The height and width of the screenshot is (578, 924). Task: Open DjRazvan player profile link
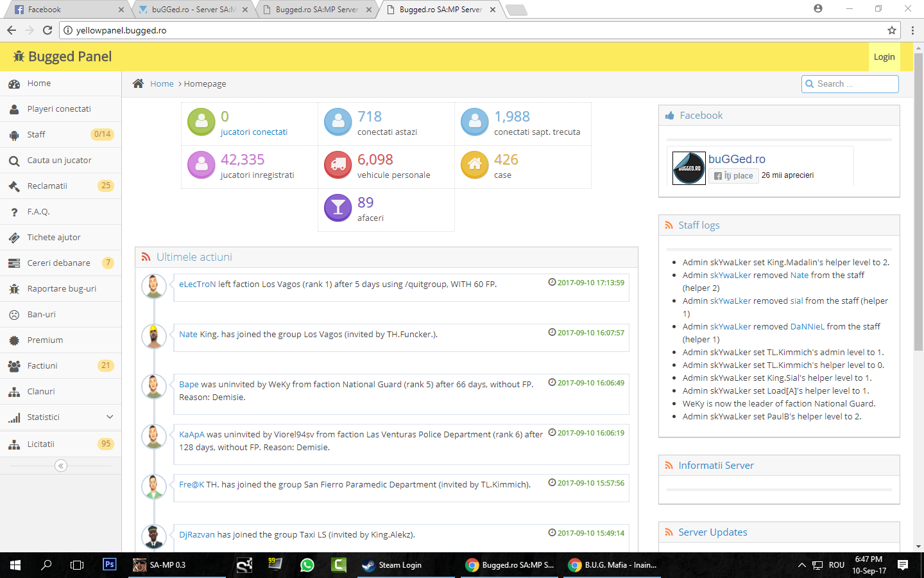[197, 535]
